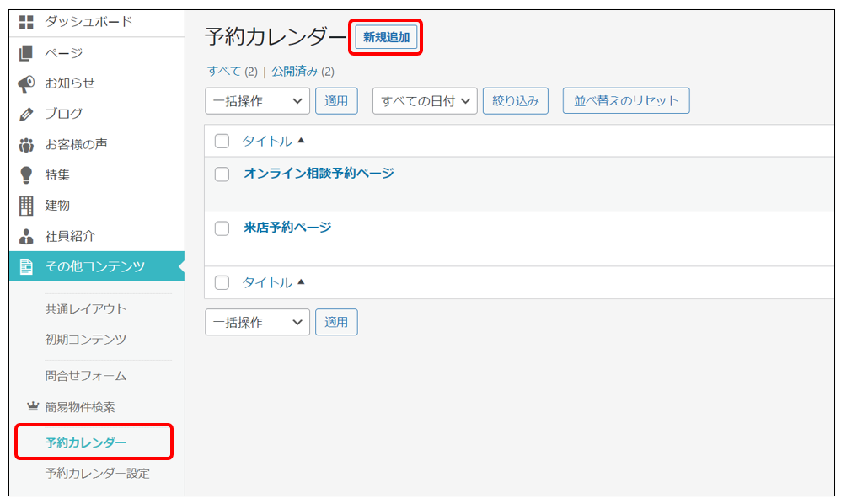Open 予約カレンダー設定 in the sidebar submenu
This screenshot has height=504, width=841.
click(x=97, y=473)
